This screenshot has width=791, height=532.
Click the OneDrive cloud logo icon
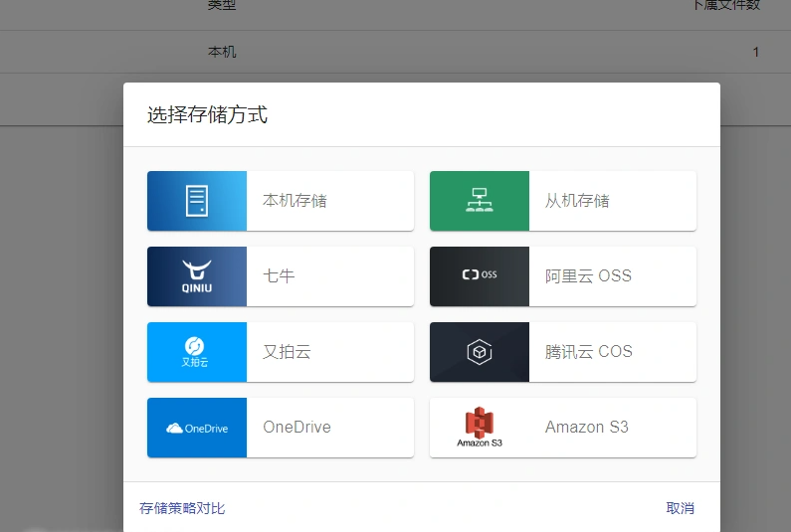(197, 428)
